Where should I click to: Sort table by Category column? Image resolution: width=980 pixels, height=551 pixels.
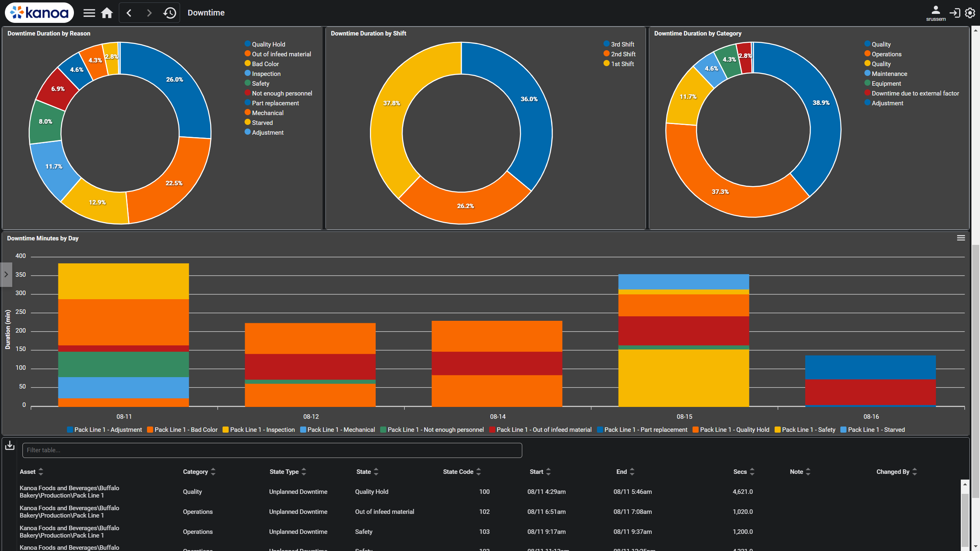(199, 472)
